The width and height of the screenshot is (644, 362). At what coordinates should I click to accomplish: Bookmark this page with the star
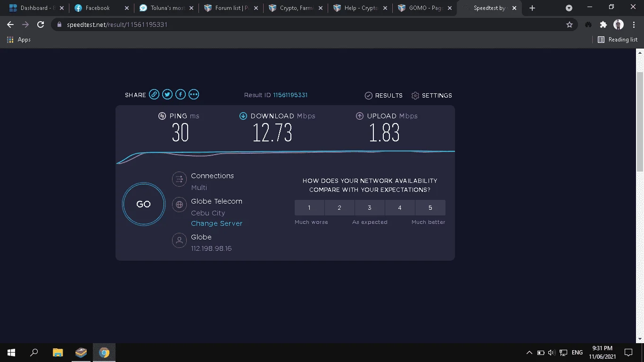570,25
